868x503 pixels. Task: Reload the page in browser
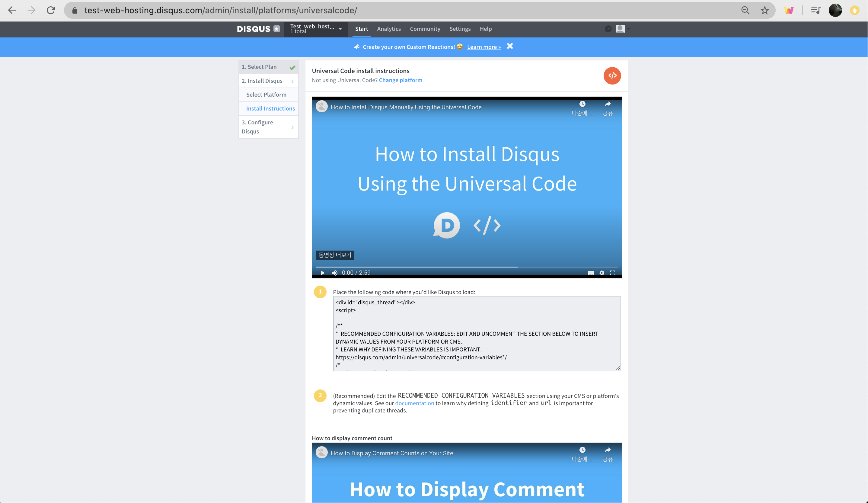pos(51,10)
